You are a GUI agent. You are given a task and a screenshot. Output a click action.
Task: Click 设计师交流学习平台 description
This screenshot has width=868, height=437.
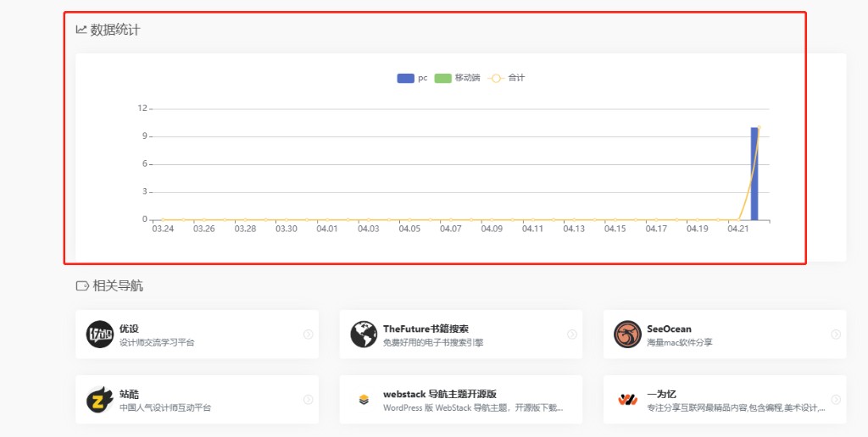(x=157, y=342)
